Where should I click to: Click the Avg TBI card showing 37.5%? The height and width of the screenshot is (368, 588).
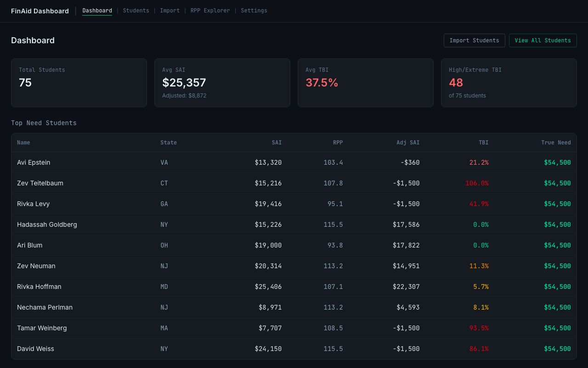(x=365, y=83)
